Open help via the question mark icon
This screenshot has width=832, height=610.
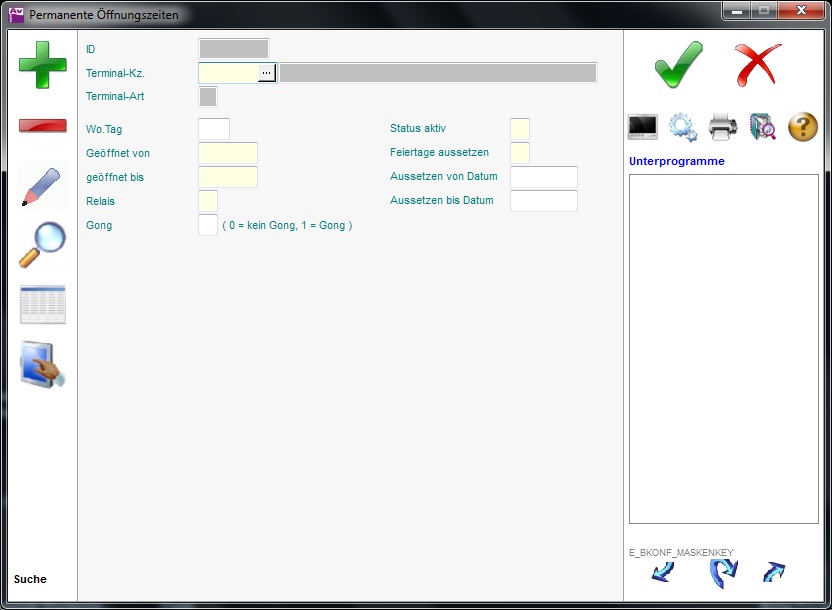[x=803, y=127]
